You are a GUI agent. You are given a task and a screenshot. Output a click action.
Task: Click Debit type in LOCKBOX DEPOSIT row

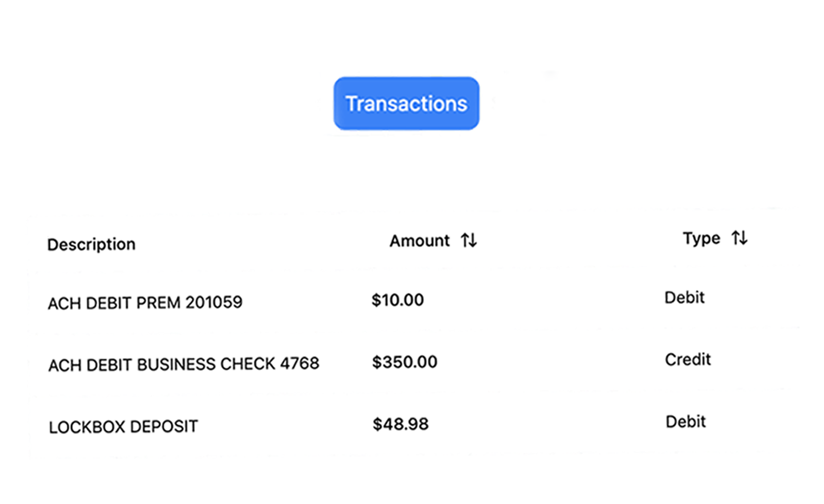(685, 421)
